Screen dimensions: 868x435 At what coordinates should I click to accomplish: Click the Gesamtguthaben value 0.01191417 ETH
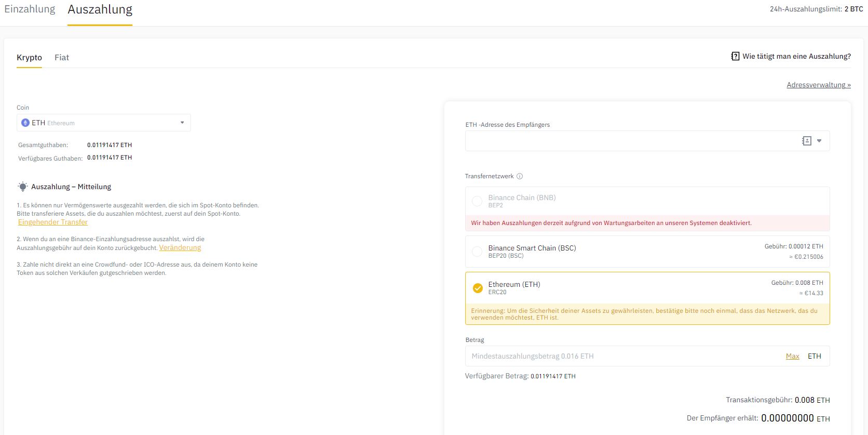(110, 145)
